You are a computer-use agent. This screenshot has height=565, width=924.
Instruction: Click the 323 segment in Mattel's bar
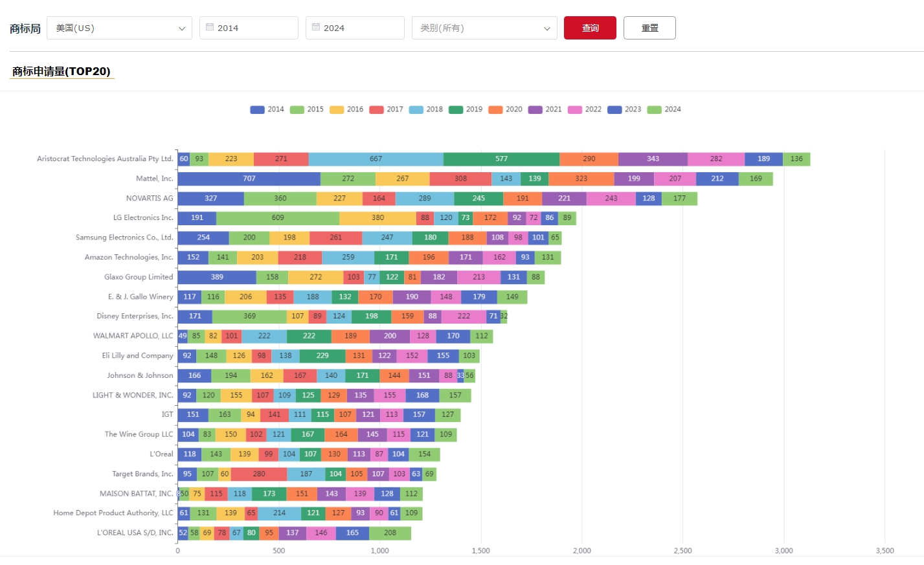(581, 179)
